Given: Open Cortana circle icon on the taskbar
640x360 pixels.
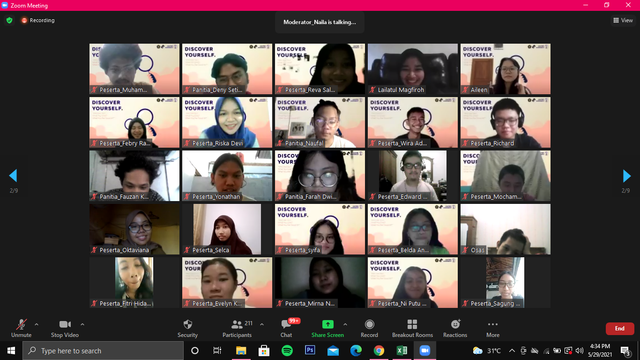Looking at the screenshot, I should pos(195,351).
